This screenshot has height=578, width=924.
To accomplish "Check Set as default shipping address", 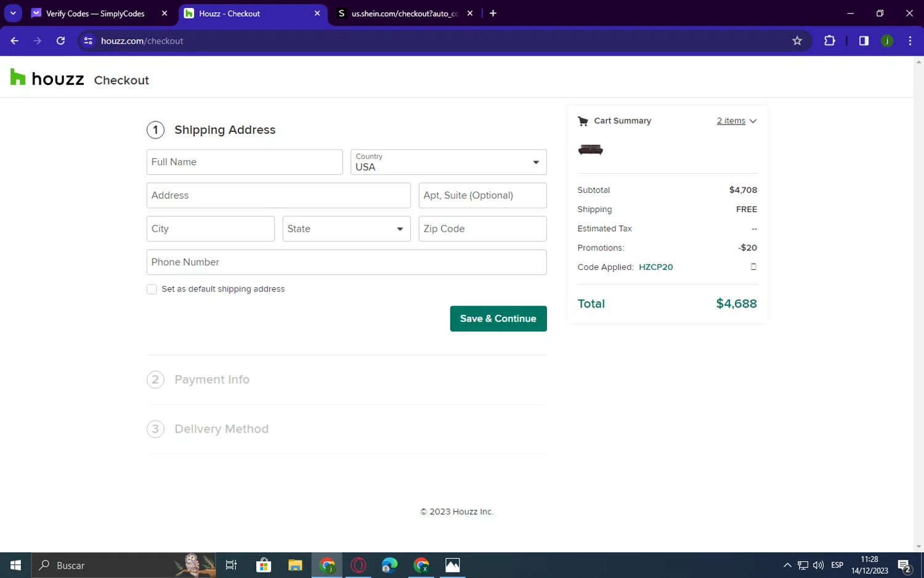I will point(152,289).
